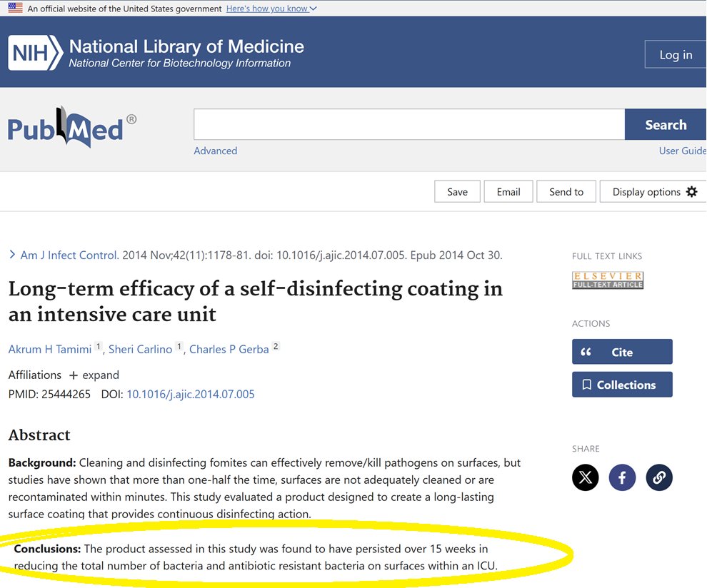Image resolution: width=707 pixels, height=588 pixels.
Task: Email this citation
Action: tap(508, 192)
